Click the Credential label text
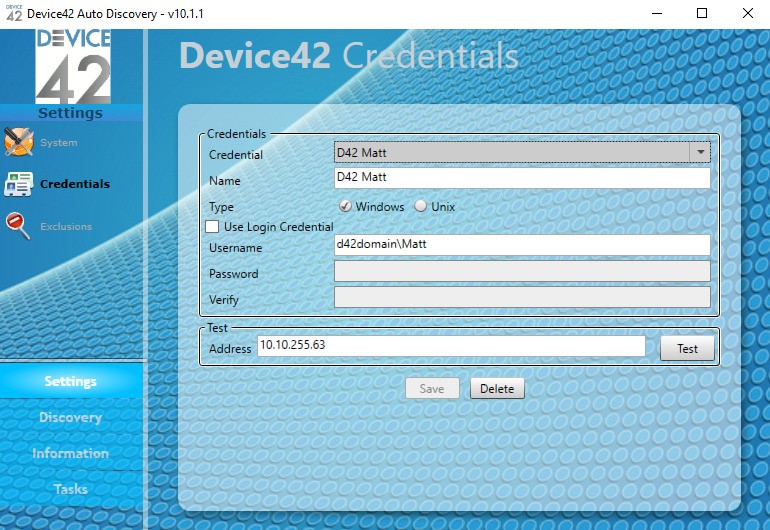 tap(236, 155)
